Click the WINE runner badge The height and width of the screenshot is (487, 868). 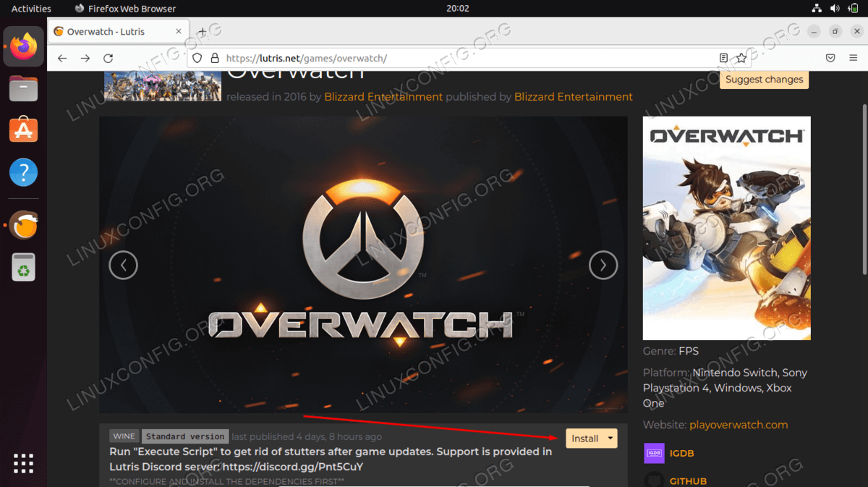124,436
